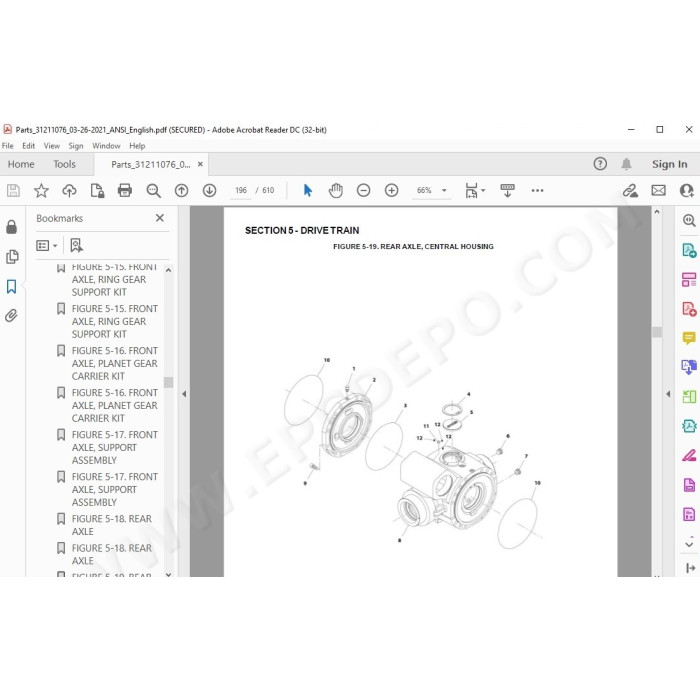Open Export PDF tool in right pane
700x700 pixels.
tap(689, 250)
